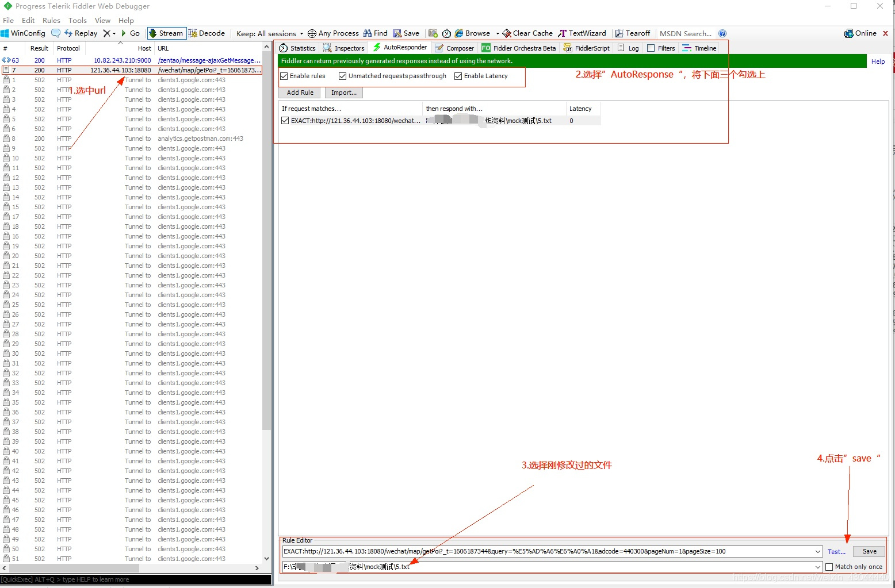Screen dimensions: 895x588
Task: Click the AutoResponder Help link
Action: [878, 62]
